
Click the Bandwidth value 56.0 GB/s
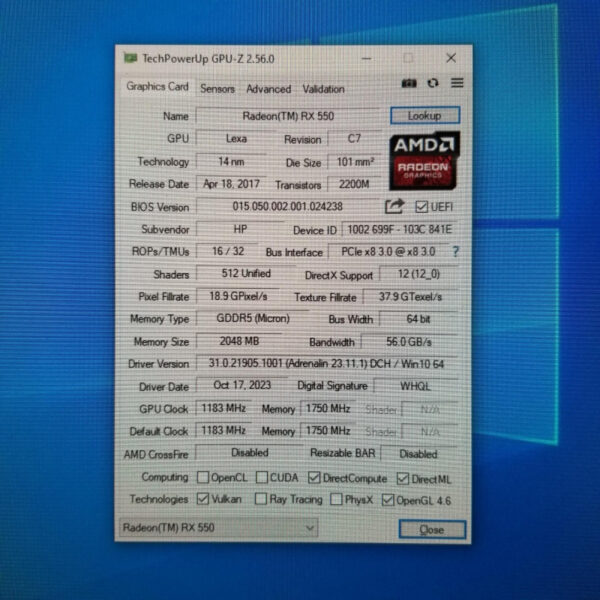coord(409,341)
